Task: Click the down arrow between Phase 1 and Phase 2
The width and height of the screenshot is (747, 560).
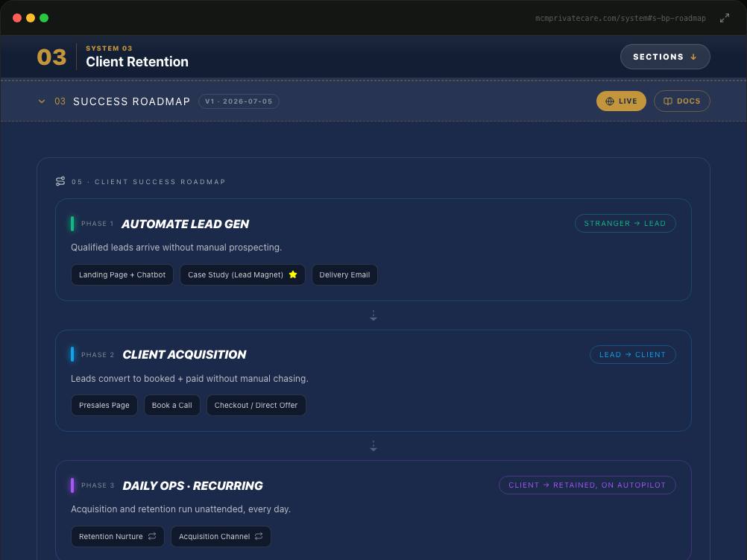Action: 373,315
